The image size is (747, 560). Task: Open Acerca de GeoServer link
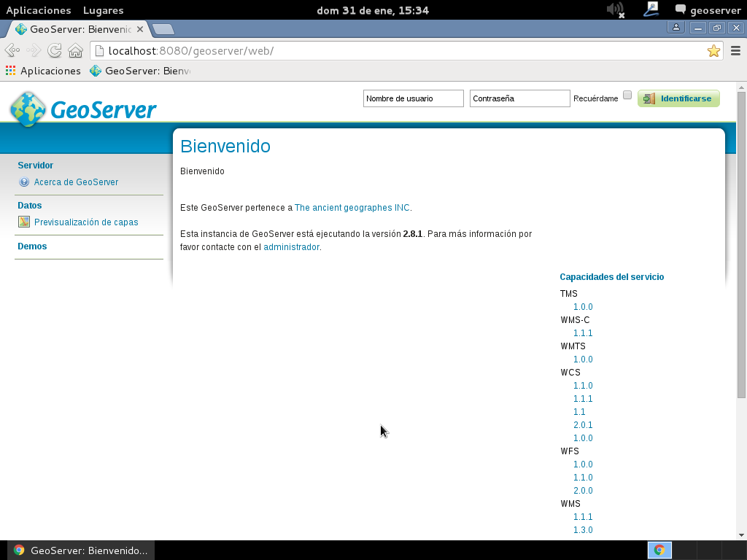tap(76, 182)
